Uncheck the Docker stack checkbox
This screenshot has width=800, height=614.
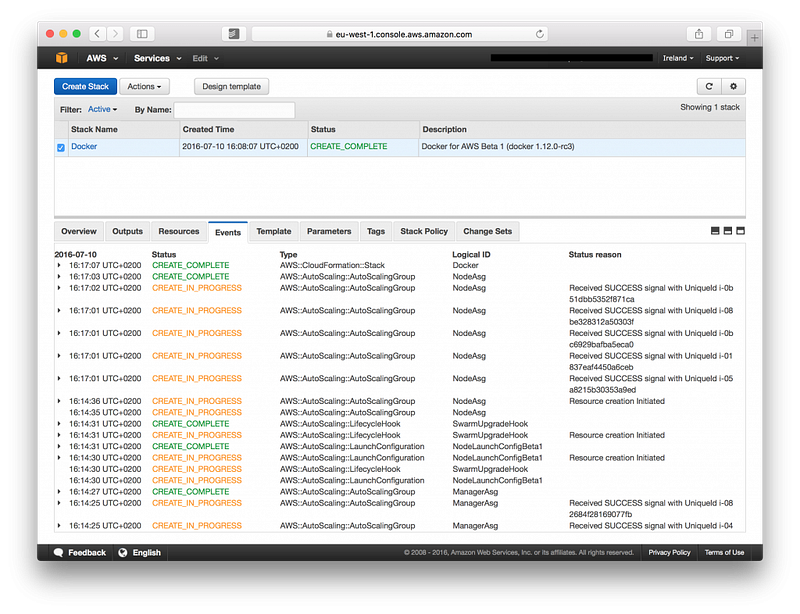pos(61,148)
